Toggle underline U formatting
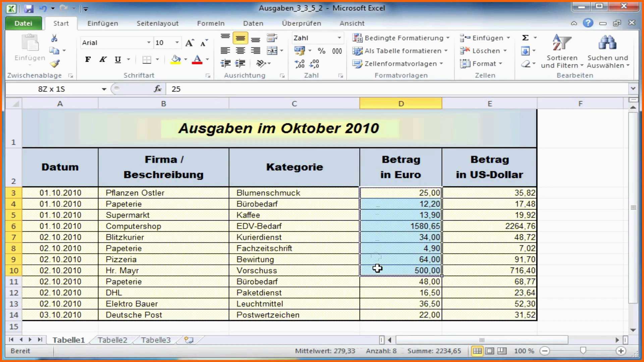The image size is (644, 362). coord(118,60)
